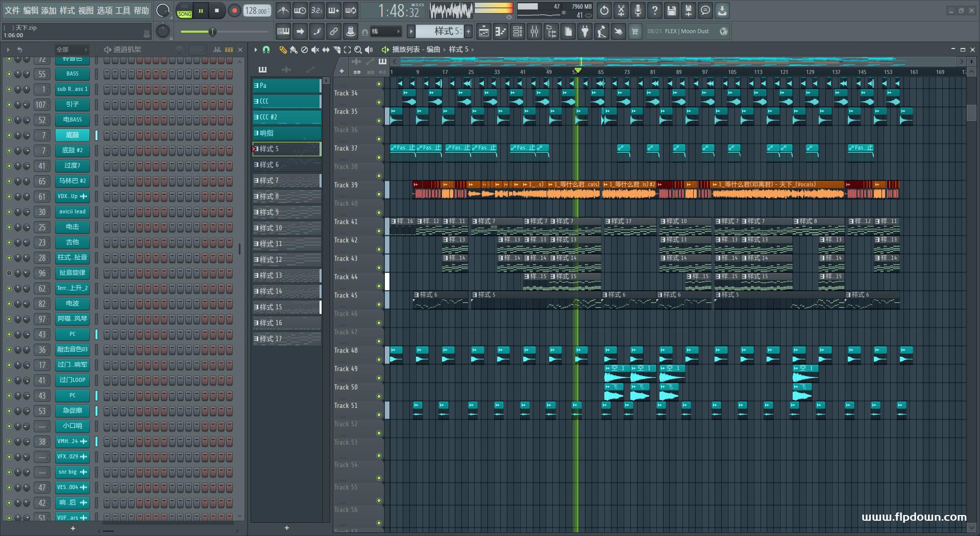The width and height of the screenshot is (980, 536).
Task: Toggle typing keyboard to piano icon
Action: pos(283,31)
